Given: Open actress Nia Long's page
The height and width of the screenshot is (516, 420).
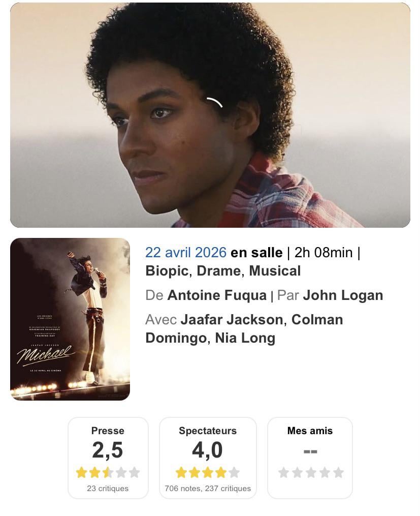Looking at the screenshot, I should coord(245,338).
